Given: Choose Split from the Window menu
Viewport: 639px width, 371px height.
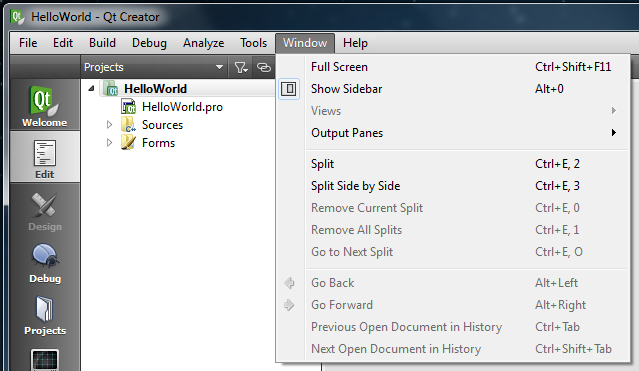Looking at the screenshot, I should pos(453,164).
